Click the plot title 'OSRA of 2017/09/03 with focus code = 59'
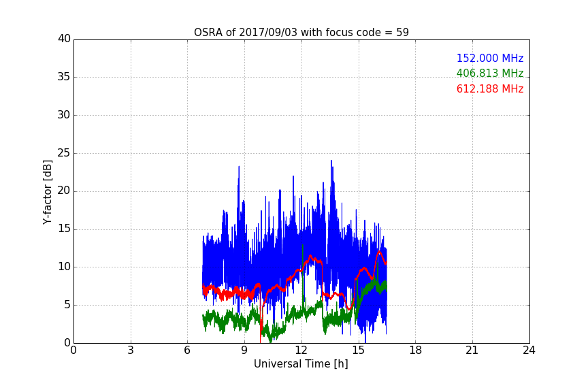The width and height of the screenshot is (588, 392). coord(301,33)
